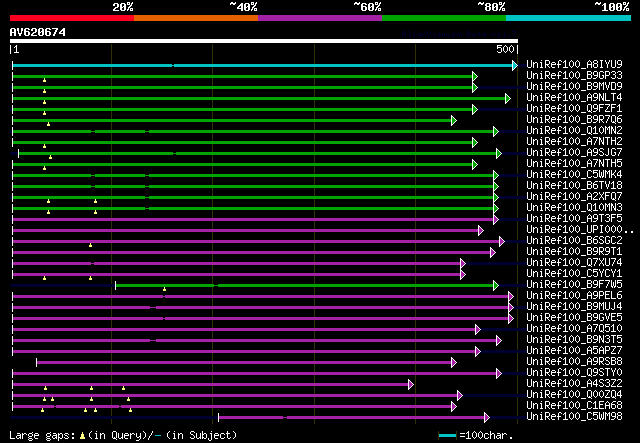Screen dimensions: 640x443
Task: Open the UniRef100_C5WM98 hit label
Action: pyautogui.click(x=574, y=416)
